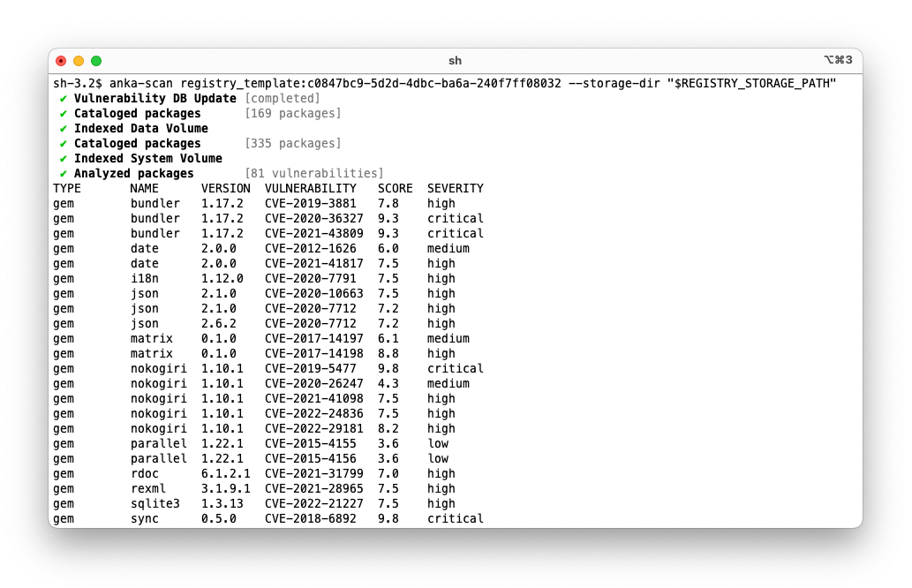Click the yellow minimize button
The image size is (912, 588).
click(78, 60)
